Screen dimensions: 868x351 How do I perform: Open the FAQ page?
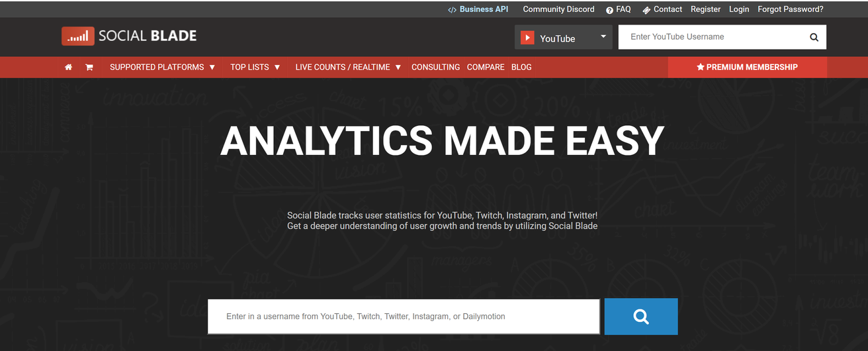click(619, 9)
